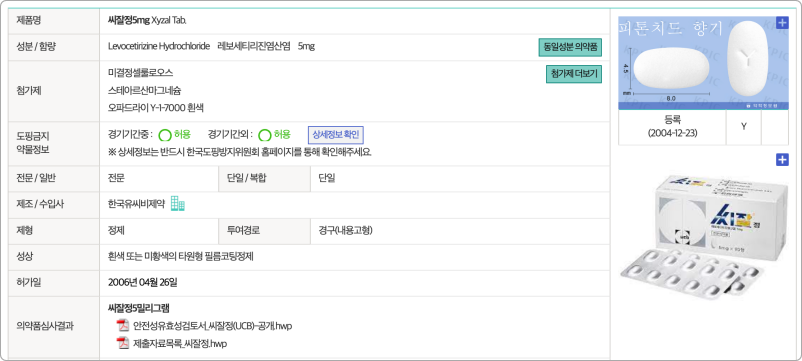802x361 pixels.
Task: Enlarge pill identification image with plus icon
Action: [782, 23]
